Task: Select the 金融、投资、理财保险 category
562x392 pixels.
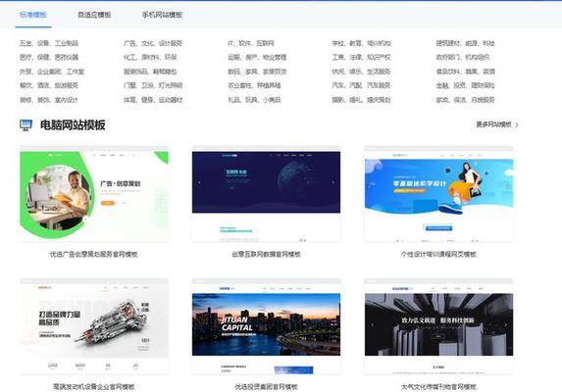Action: 465,85
